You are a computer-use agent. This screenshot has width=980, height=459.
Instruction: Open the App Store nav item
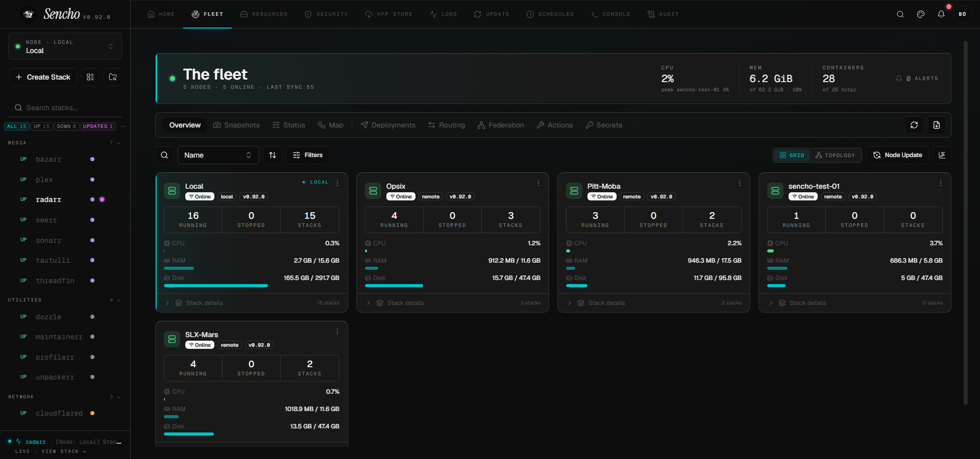click(389, 14)
